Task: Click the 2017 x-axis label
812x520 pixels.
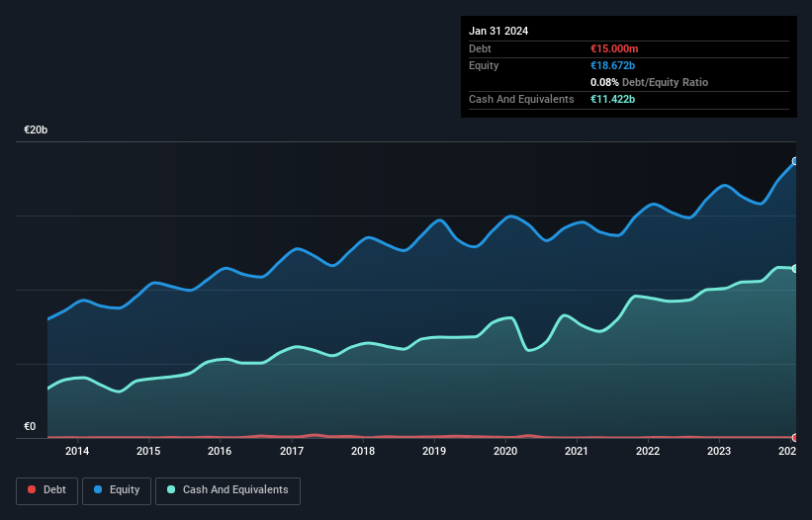Action: 292,451
